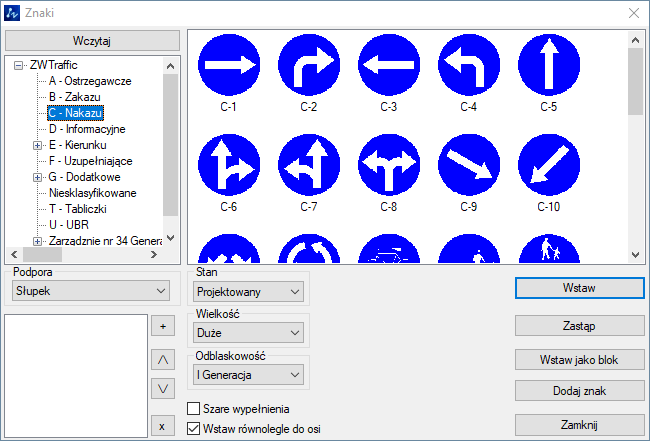This screenshot has height=441, width=650.
Task: Choose the C-4 turn left sign
Action: coord(468,63)
